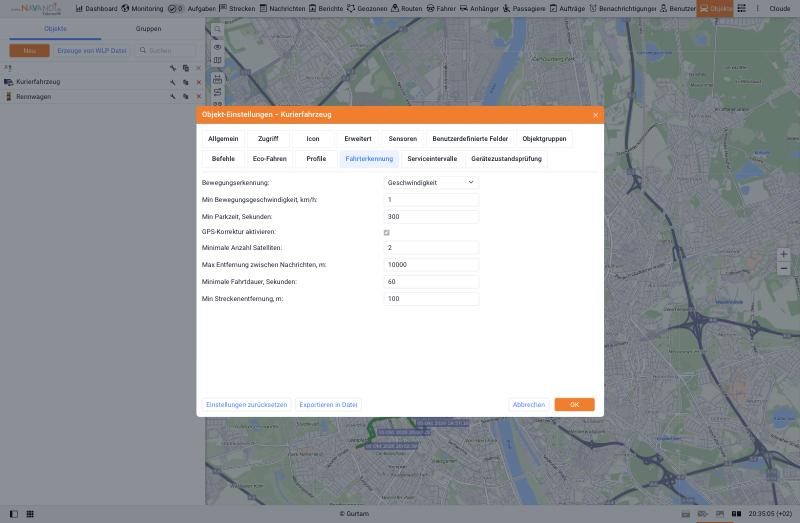Screen dimensions: 800x523
Task: Open the Eco-Fahren tab
Action: [269, 159]
